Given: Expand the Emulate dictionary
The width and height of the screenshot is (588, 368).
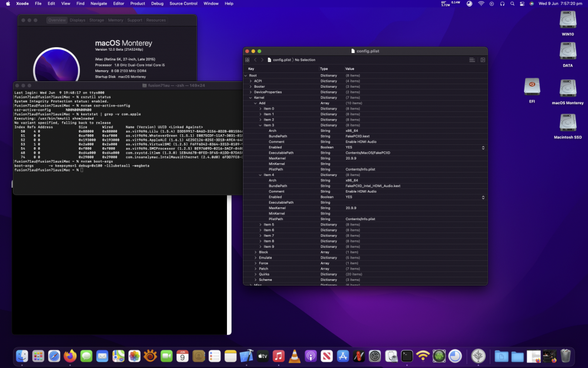Looking at the screenshot, I should [256, 258].
